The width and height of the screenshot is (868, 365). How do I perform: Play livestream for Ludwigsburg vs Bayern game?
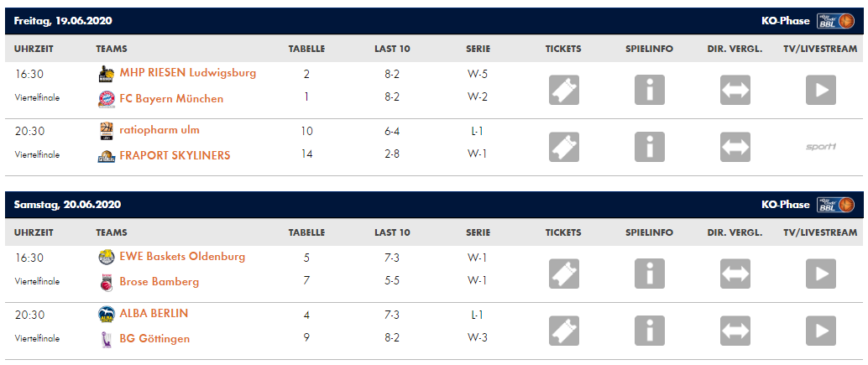click(x=820, y=90)
